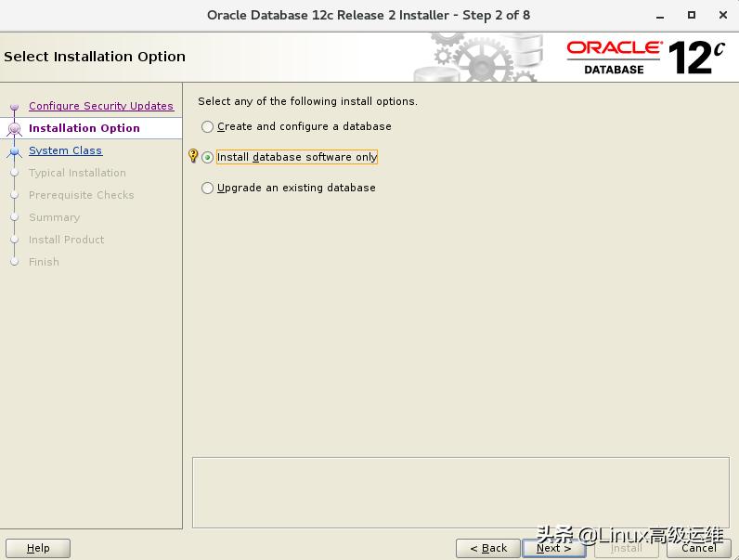Click the Prerequisite Checks step label
The image size is (739, 560).
point(82,195)
